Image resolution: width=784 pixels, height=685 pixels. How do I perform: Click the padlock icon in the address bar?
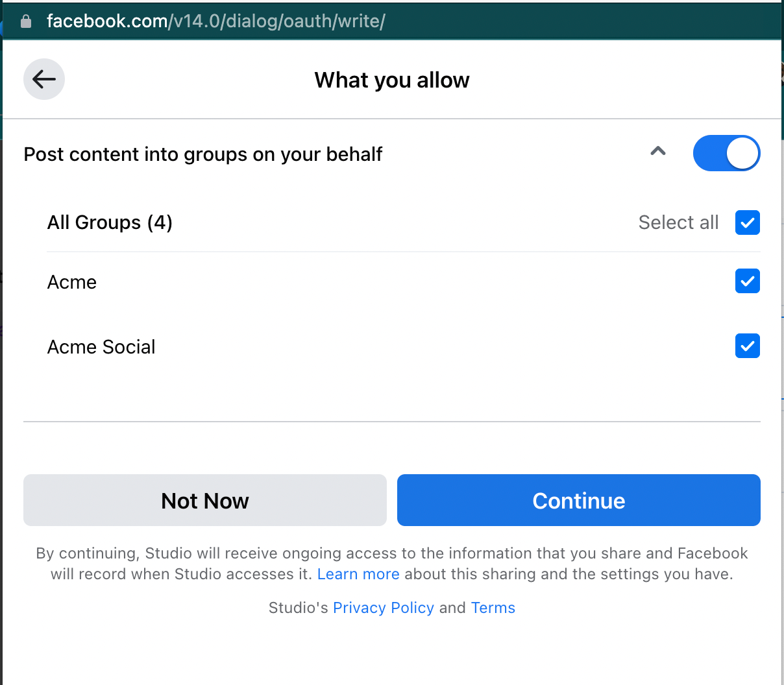pyautogui.click(x=25, y=21)
